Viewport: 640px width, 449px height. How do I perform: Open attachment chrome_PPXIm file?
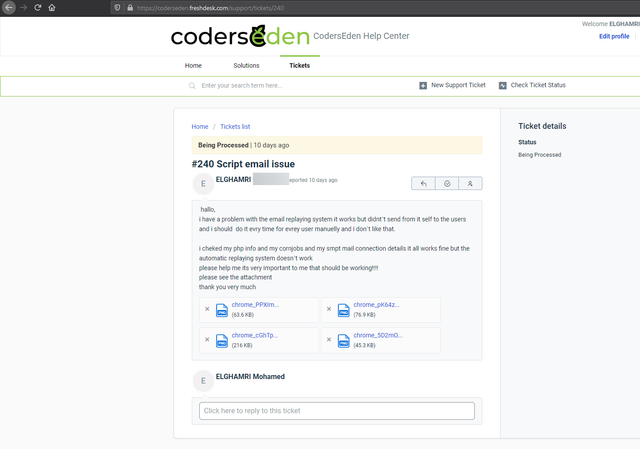point(255,305)
